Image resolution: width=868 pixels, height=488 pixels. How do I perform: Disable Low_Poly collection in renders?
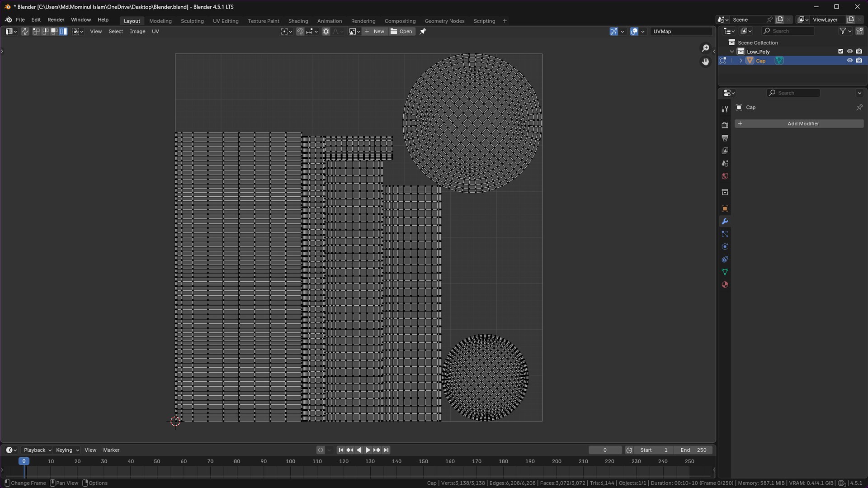point(859,52)
